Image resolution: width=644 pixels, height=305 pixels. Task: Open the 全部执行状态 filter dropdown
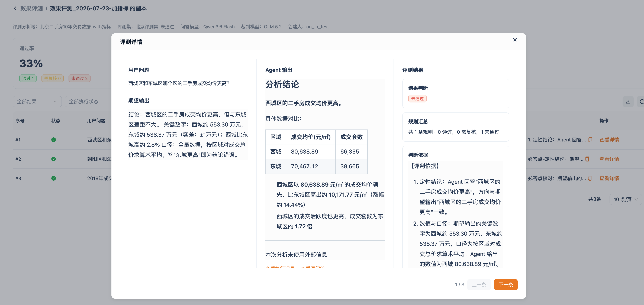coord(88,101)
